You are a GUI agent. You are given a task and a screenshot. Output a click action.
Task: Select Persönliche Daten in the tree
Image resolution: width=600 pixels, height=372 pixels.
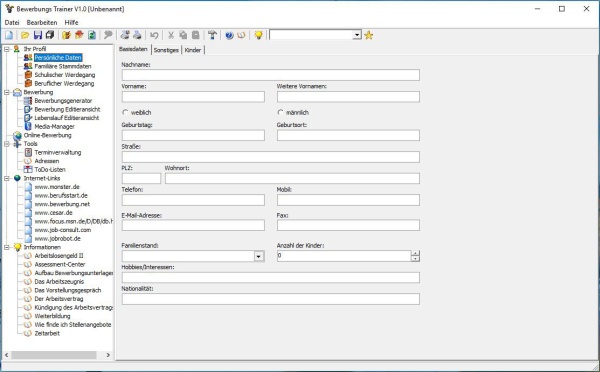pyautogui.click(x=58, y=58)
